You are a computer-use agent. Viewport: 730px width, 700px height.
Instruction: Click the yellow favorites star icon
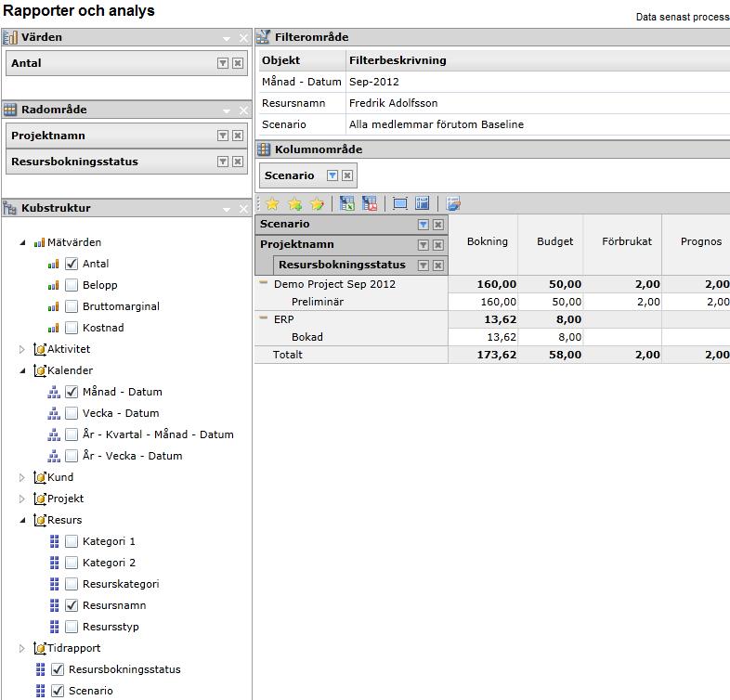pos(272,204)
